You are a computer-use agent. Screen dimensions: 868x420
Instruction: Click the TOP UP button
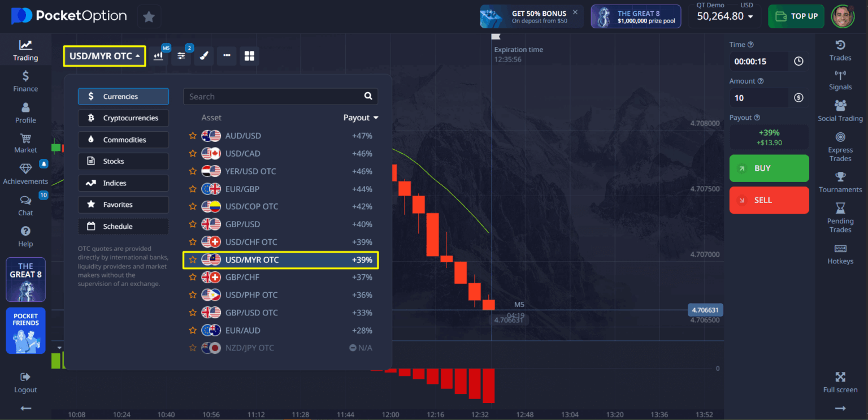[x=796, y=16]
